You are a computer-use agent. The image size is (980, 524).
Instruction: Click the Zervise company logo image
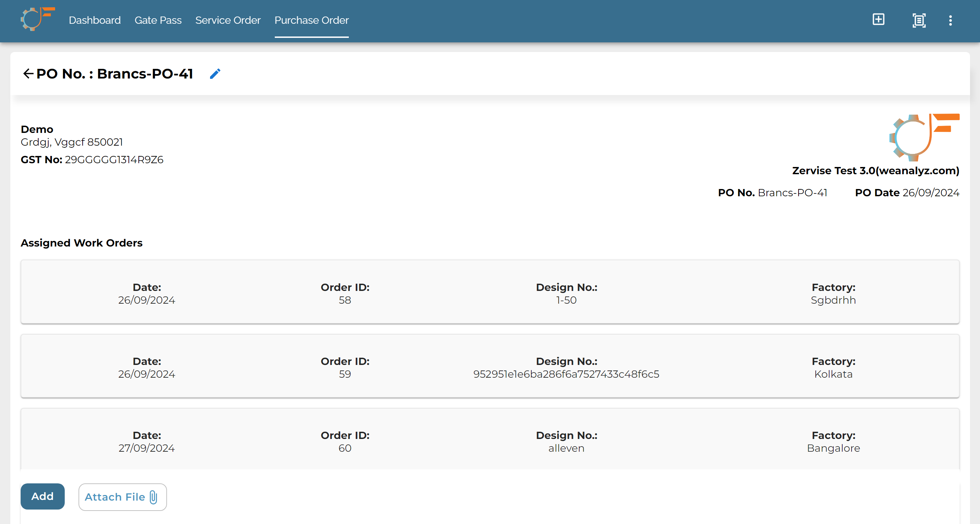pyautogui.click(x=924, y=138)
